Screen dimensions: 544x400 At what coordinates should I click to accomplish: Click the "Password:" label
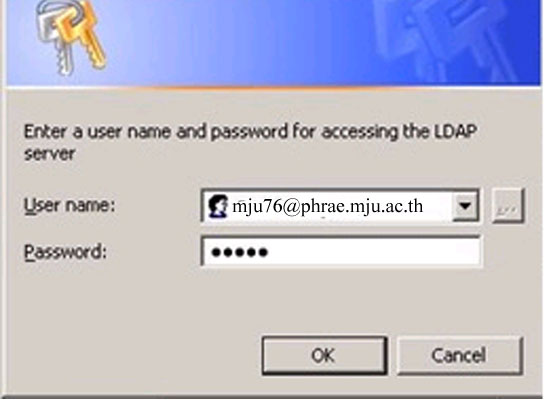[x=65, y=252]
